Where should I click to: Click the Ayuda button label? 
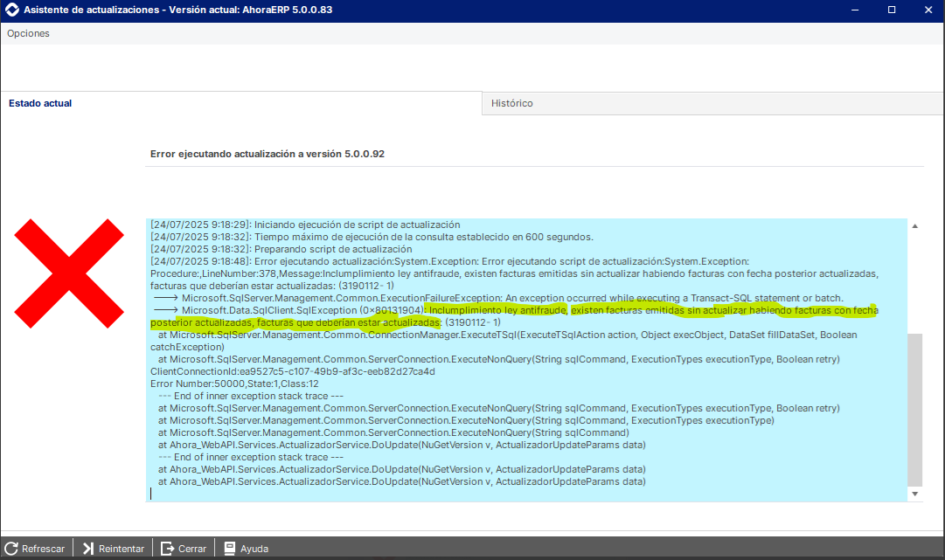254,549
